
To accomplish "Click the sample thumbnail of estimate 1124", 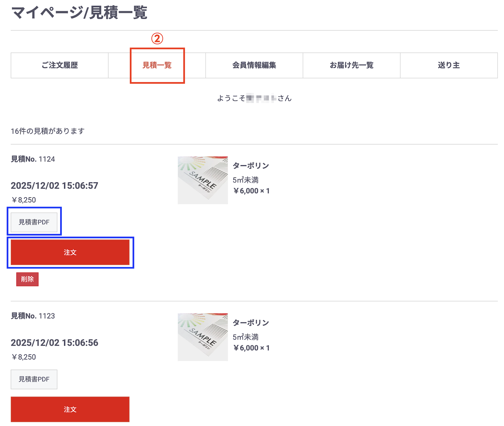I will (x=203, y=180).
